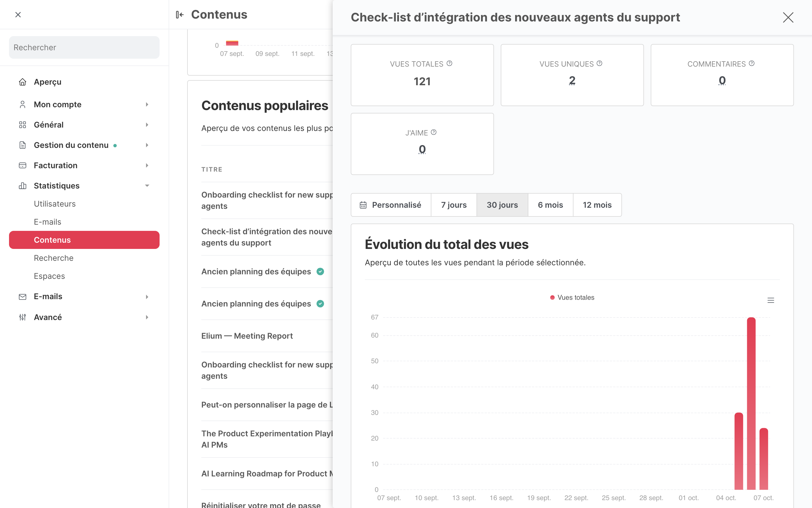This screenshot has width=812, height=508.
Task: Go to Aperçu in the sidebar
Action: click(x=48, y=82)
